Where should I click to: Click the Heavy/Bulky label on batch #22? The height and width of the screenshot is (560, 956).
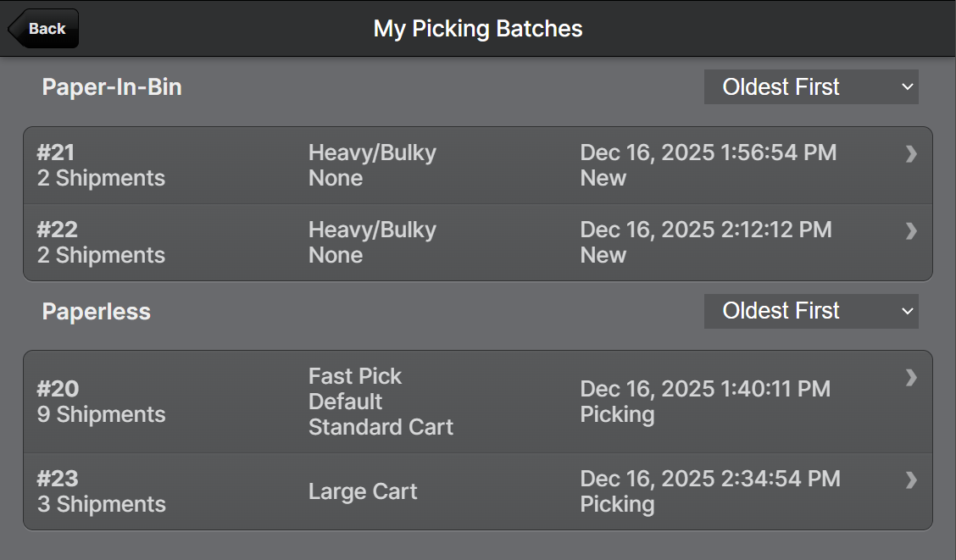pos(372,230)
